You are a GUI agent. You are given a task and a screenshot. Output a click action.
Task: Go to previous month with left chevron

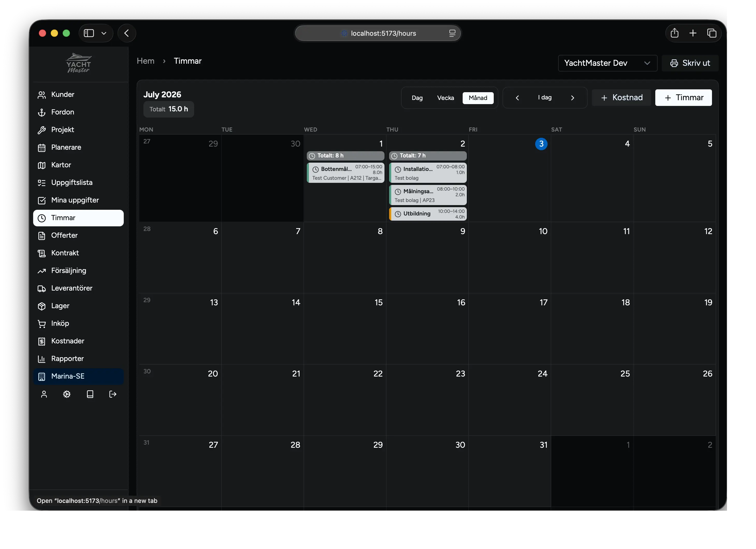518,98
